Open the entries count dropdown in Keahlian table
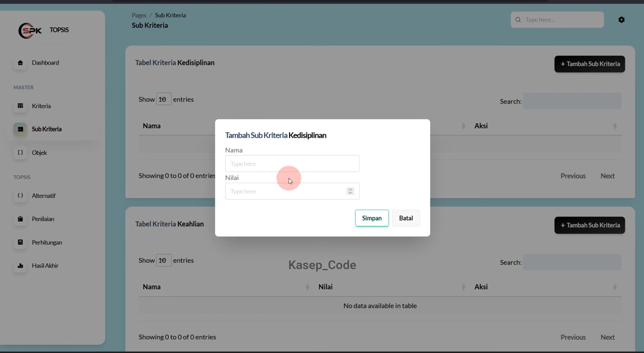This screenshot has width=644, height=353. (164, 260)
